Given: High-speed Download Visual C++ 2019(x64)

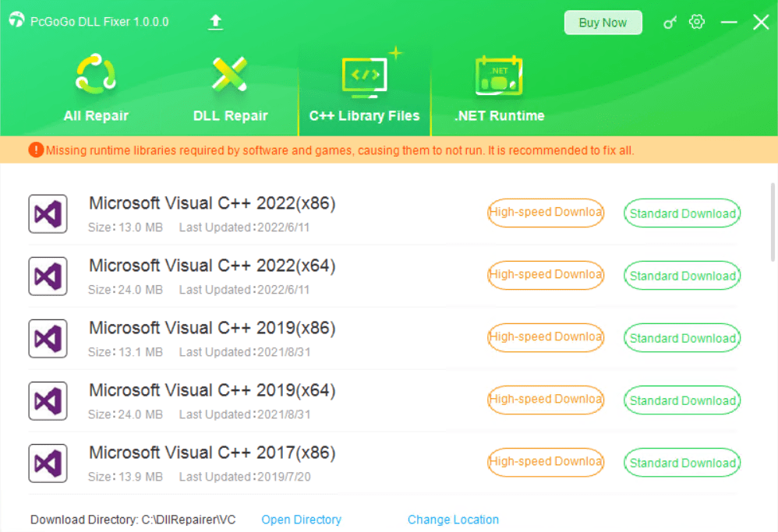Looking at the screenshot, I should 545,400.
